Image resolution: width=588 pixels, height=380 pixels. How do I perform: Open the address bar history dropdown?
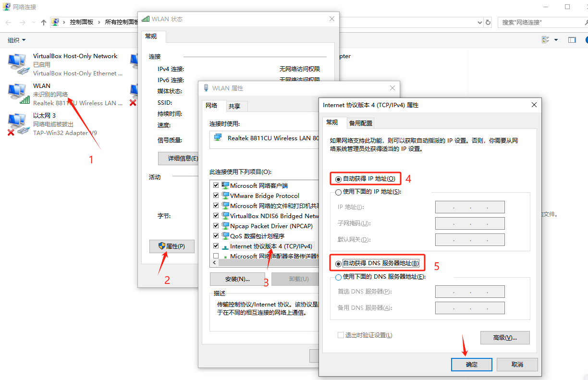[480, 23]
